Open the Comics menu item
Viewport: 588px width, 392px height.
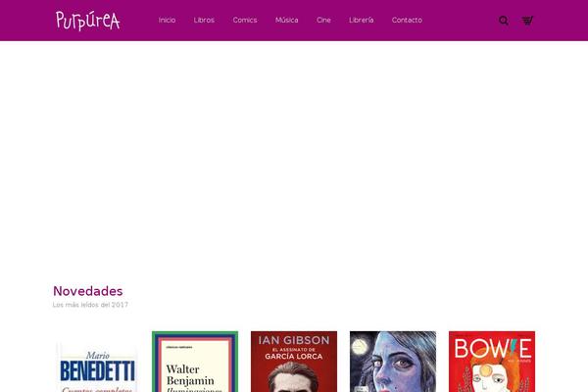pos(245,21)
